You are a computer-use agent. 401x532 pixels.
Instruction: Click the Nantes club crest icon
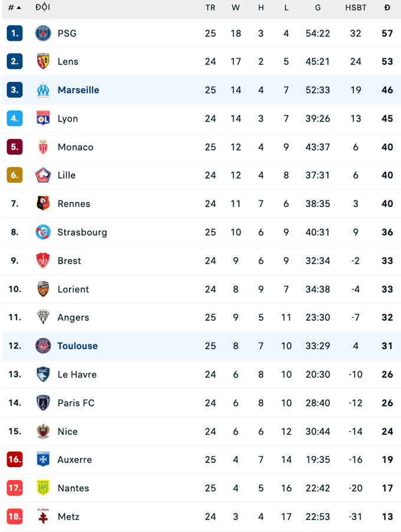43,488
